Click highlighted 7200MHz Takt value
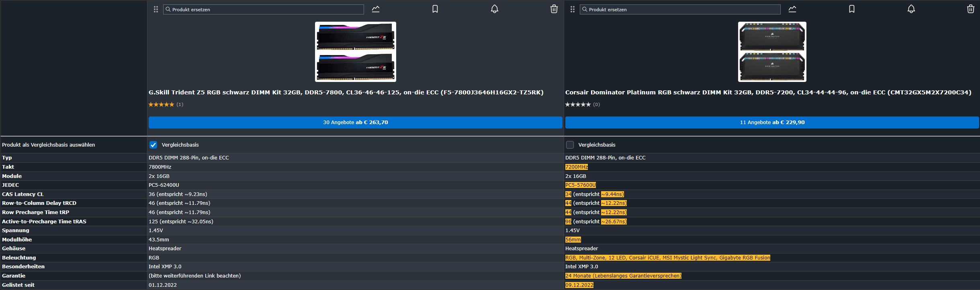The image size is (980, 290). pyautogui.click(x=577, y=167)
